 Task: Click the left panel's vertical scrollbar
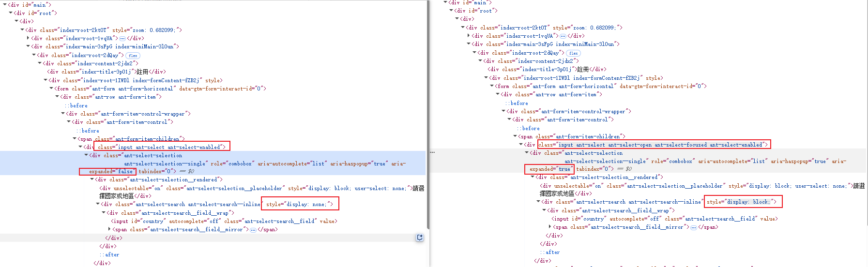point(427,114)
